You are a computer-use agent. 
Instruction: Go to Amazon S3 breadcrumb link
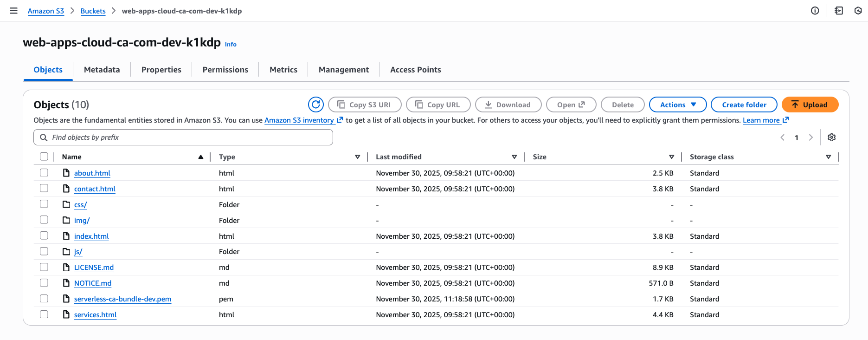tap(46, 11)
